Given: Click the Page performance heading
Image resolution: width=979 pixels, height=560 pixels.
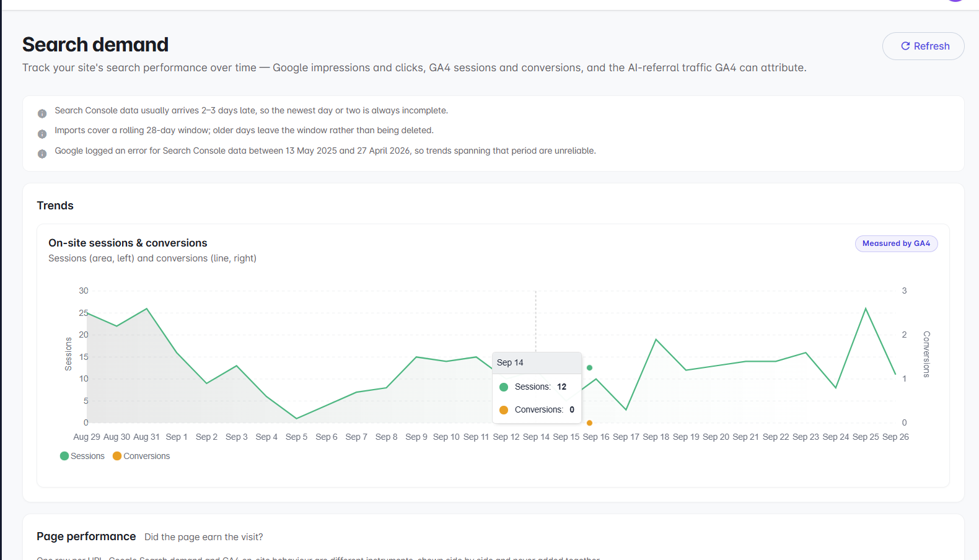Looking at the screenshot, I should [86, 536].
